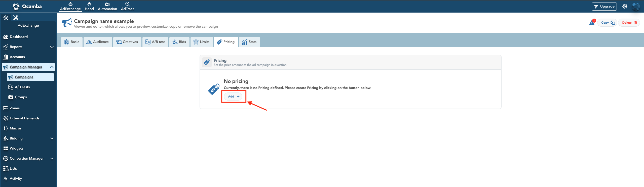Collapse the Campaign Manager section
This screenshot has width=644, height=187.
52,67
